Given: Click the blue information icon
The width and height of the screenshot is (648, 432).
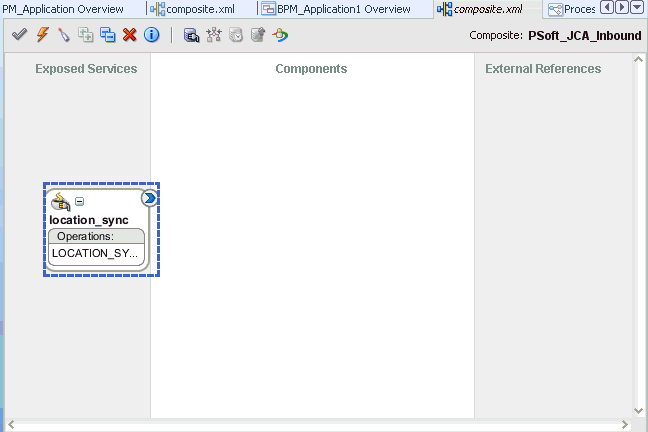Looking at the screenshot, I should coord(152,35).
